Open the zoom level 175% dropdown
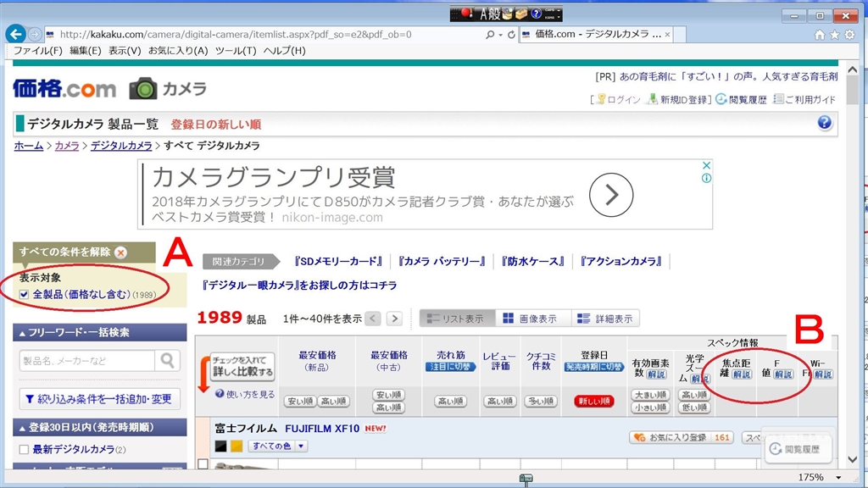The width and height of the screenshot is (868, 488). tap(838, 478)
